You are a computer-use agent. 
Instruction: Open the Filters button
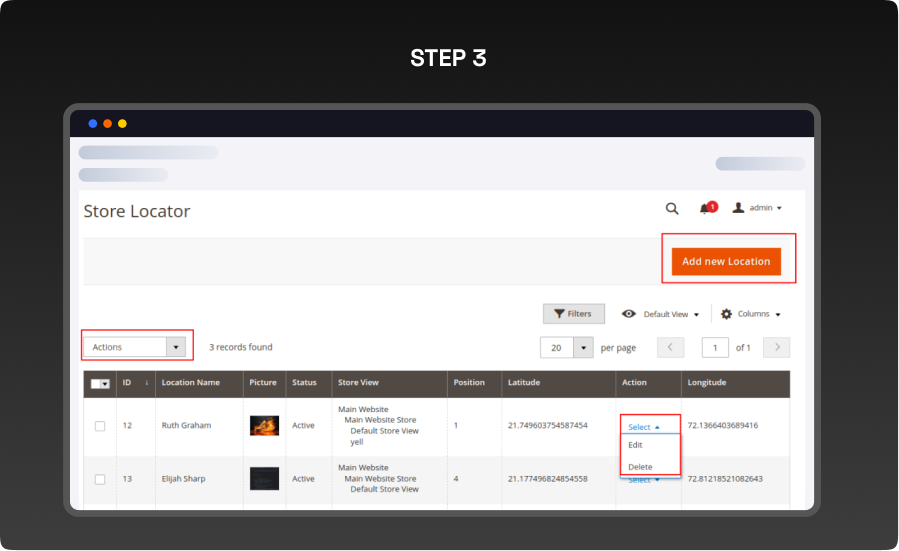point(573,314)
